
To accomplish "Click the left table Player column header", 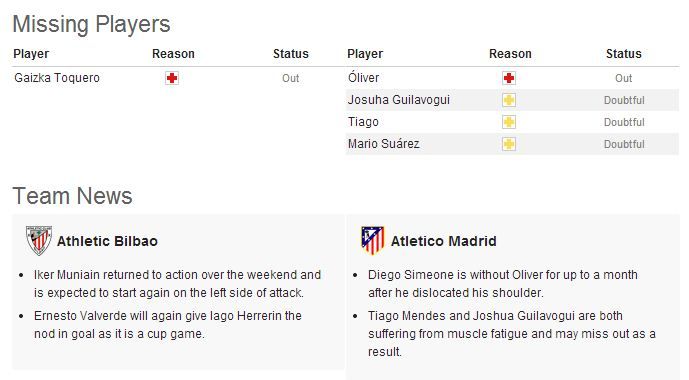I will pos(31,54).
